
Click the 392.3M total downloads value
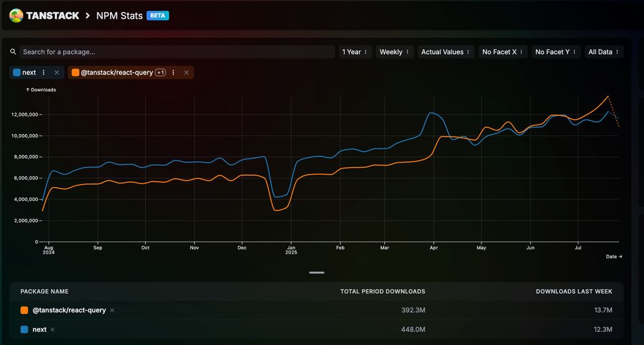pyautogui.click(x=413, y=310)
